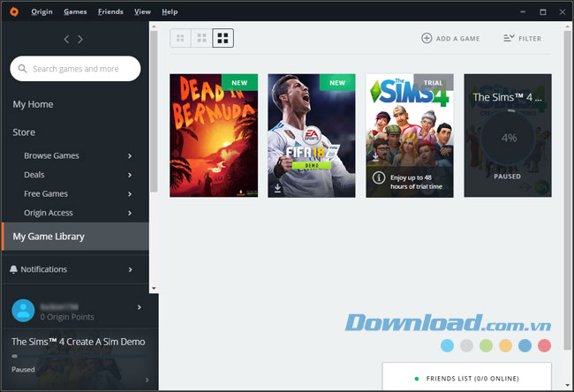The height and width of the screenshot is (392, 574).
Task: Expand the Deals submenu arrow
Action: 130,175
